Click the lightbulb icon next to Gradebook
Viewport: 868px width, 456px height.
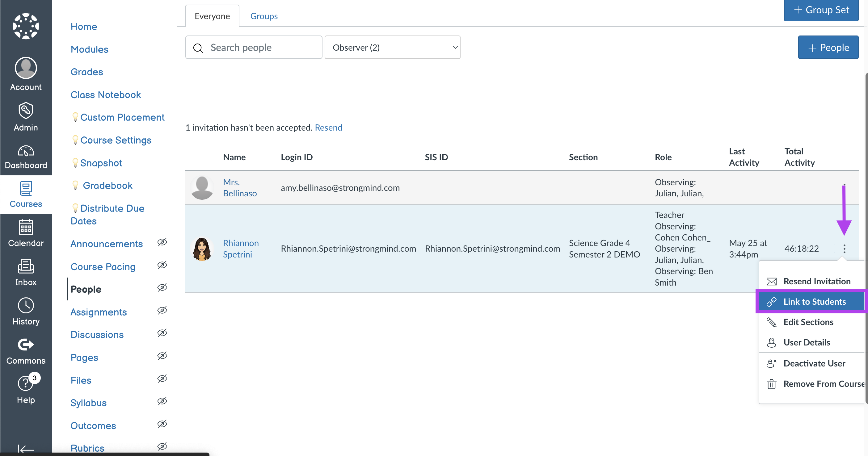75,185
